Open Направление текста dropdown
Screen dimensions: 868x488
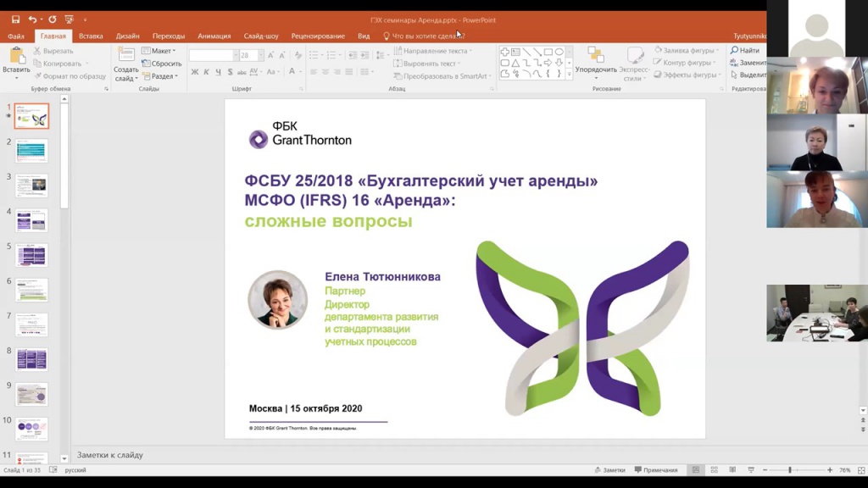coord(433,51)
